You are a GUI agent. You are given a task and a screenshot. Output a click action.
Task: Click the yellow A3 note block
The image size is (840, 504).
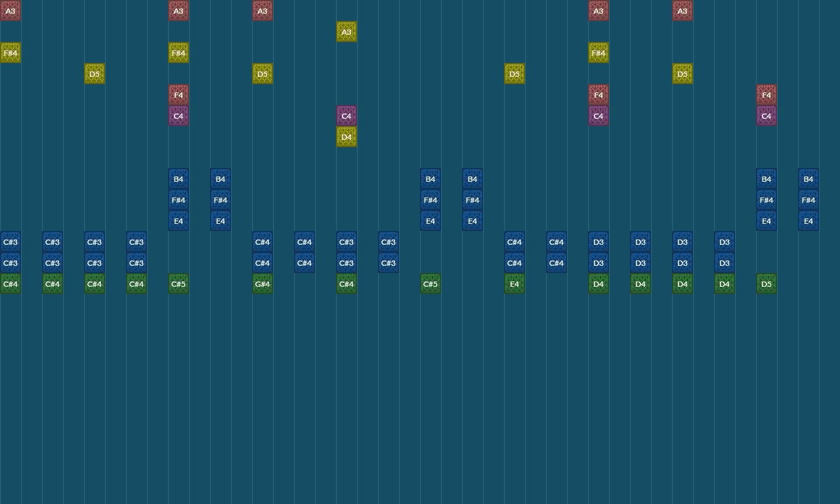(346, 31)
